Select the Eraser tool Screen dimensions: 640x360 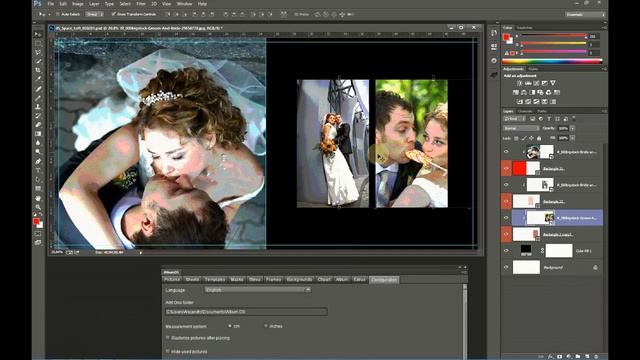click(38, 124)
